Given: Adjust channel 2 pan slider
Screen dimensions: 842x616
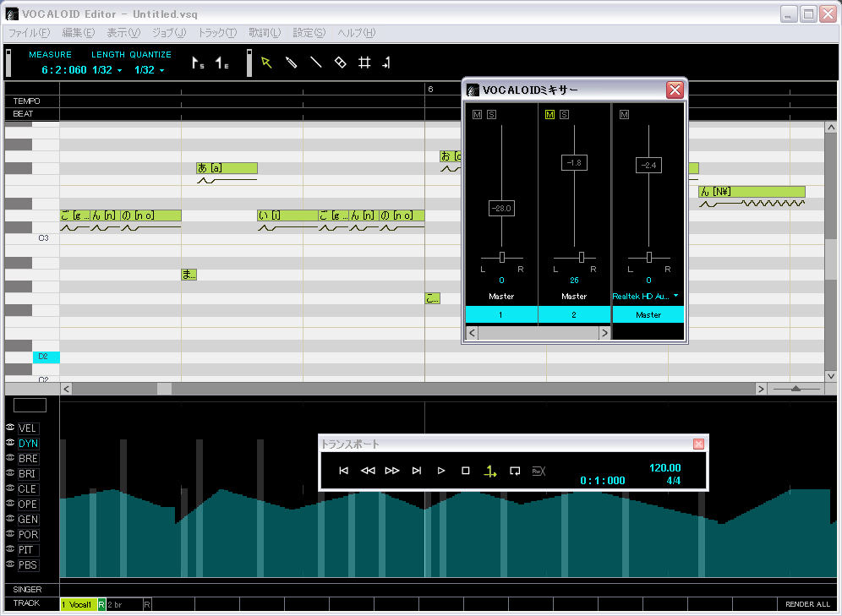Looking at the screenshot, I should click(582, 258).
